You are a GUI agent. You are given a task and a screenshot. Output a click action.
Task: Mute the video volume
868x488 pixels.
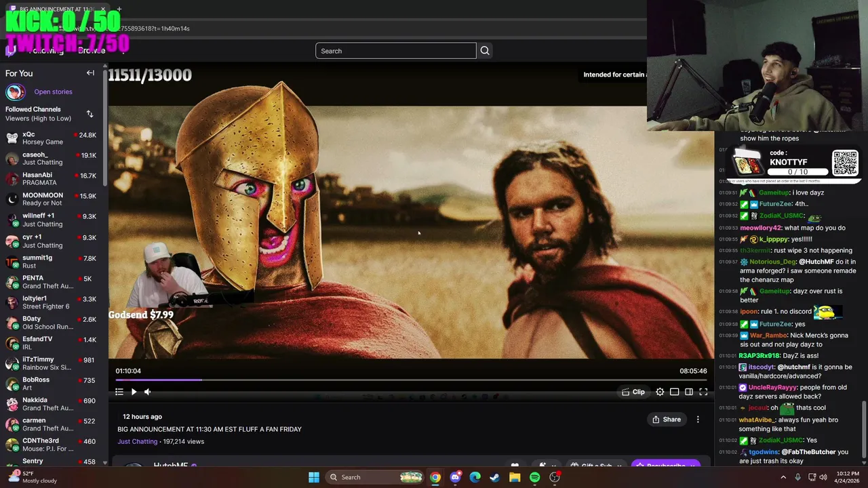coord(147,392)
